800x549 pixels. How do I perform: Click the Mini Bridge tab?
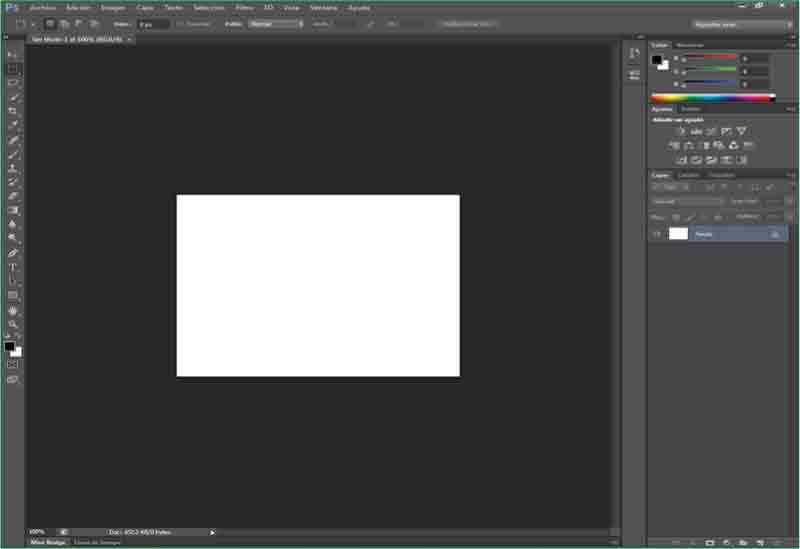[47, 542]
